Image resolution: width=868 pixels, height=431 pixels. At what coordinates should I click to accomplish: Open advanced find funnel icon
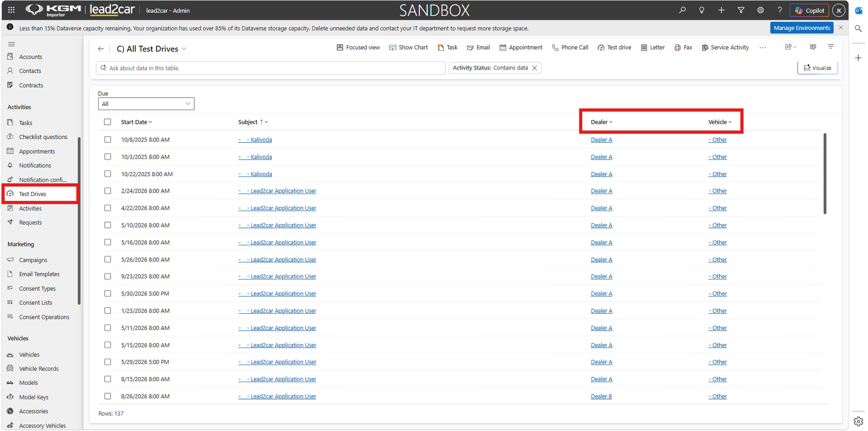(x=741, y=10)
